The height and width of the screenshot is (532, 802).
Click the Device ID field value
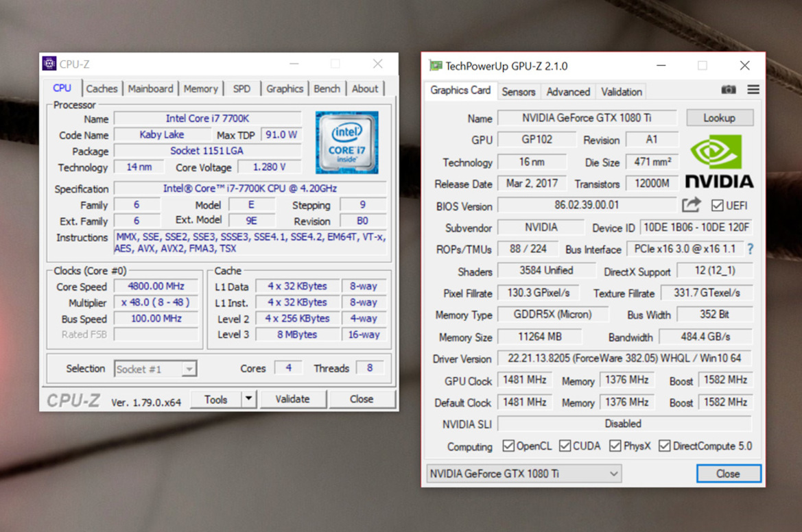pos(696,228)
